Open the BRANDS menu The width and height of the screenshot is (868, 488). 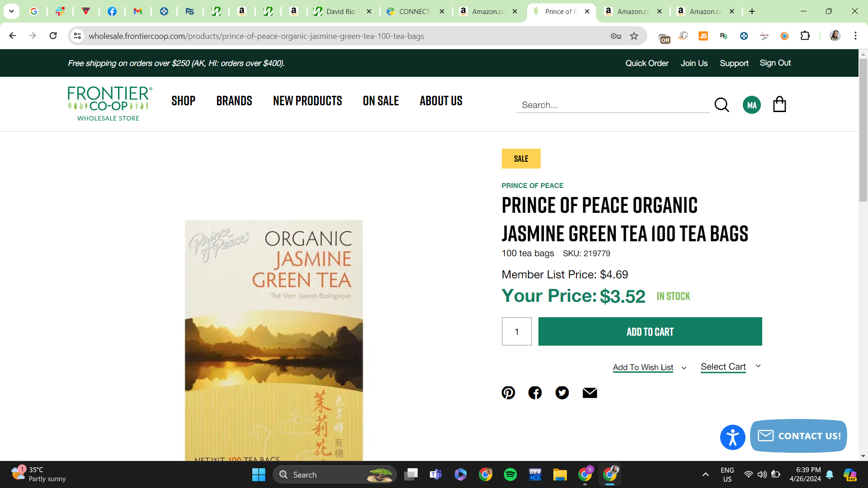[x=234, y=101]
